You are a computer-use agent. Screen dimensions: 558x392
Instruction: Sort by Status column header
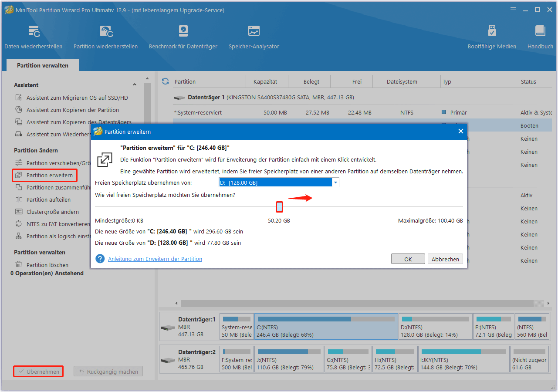pos(536,82)
